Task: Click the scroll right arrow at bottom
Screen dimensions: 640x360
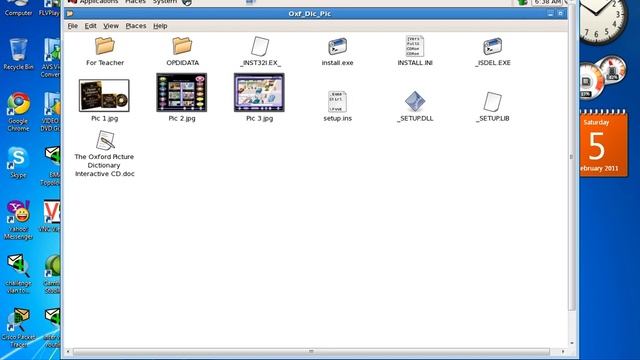Action: pyautogui.click(x=563, y=351)
